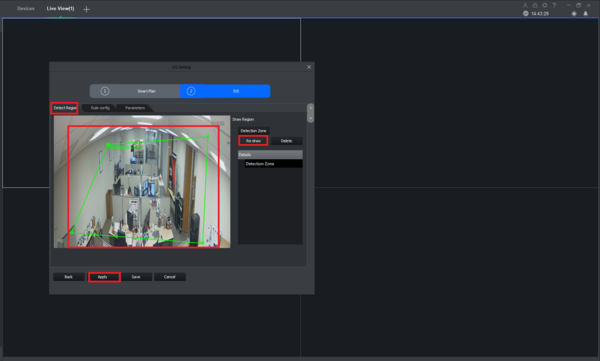The image size is (600, 361).
Task: Click the alarm bell icon
Action: coord(585,13)
